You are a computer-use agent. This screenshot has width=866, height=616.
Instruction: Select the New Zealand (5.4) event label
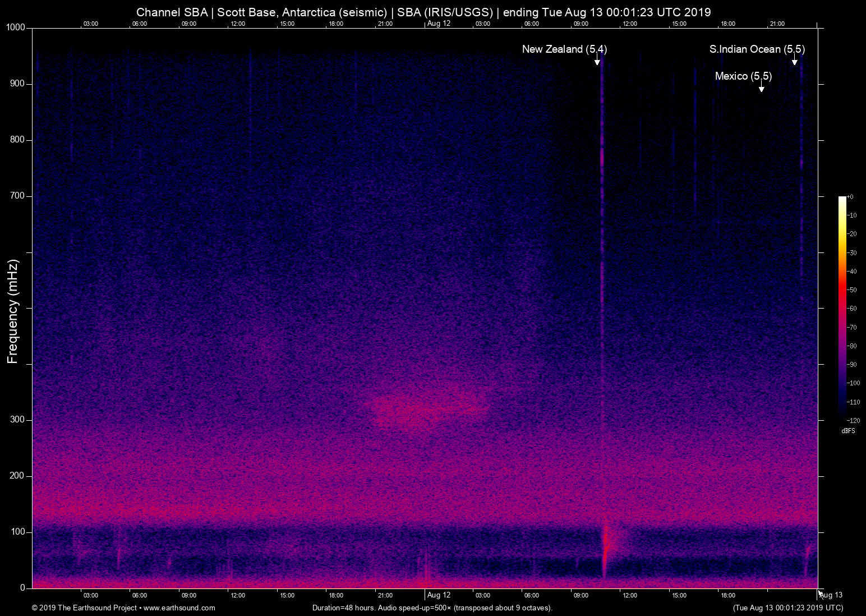tap(564, 49)
